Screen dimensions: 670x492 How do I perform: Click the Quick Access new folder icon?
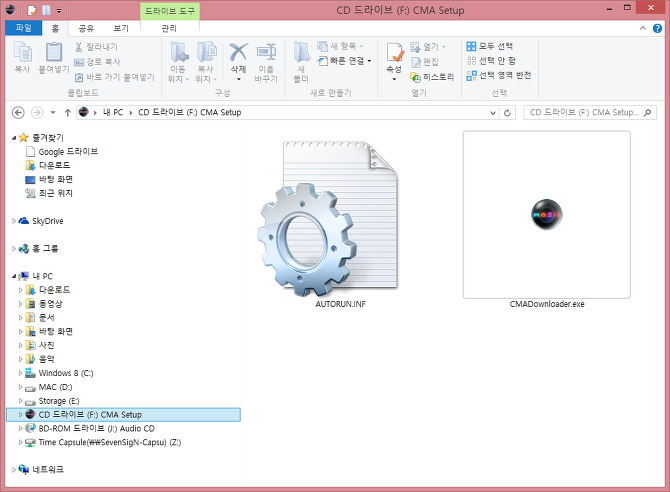[46, 10]
